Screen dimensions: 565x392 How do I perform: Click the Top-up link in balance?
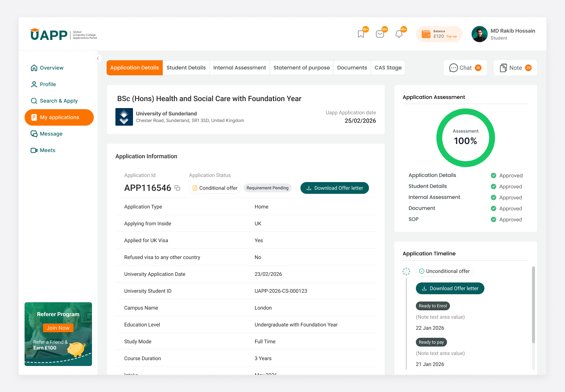[x=451, y=36]
